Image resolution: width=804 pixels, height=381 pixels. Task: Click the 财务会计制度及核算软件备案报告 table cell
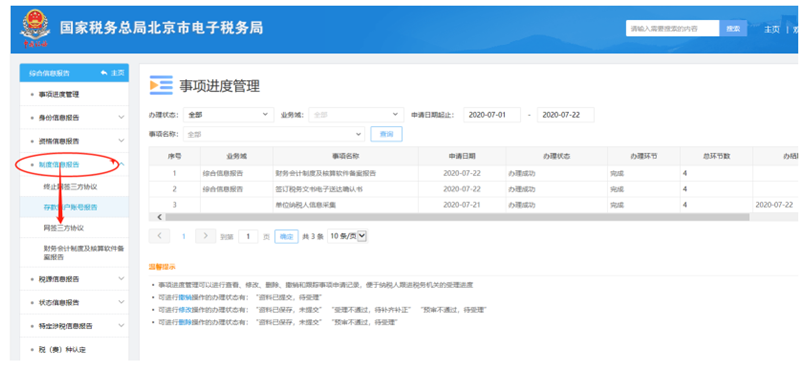(x=326, y=173)
